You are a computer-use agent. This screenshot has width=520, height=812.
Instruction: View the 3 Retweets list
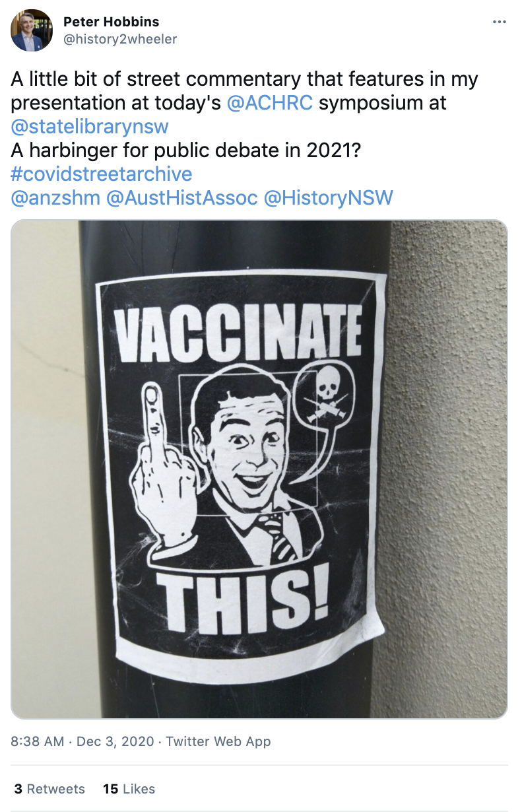tap(49, 789)
